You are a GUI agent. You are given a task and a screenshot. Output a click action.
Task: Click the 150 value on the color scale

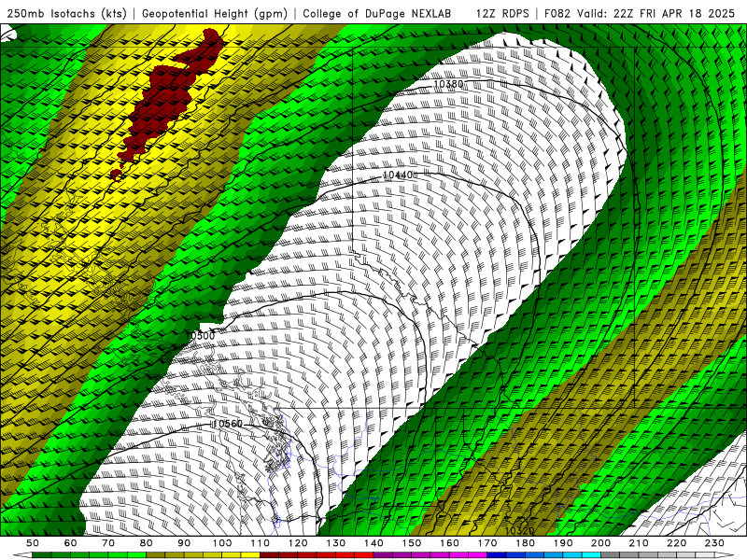click(411, 543)
